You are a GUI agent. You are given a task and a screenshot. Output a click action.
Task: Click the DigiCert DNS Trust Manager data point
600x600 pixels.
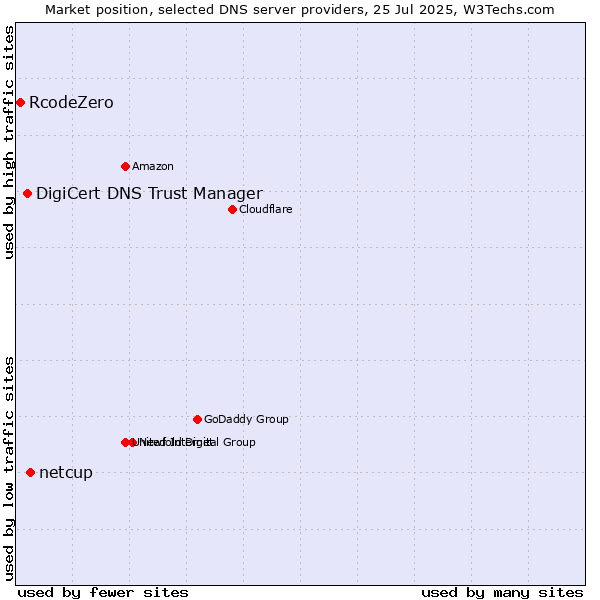pos(27,194)
